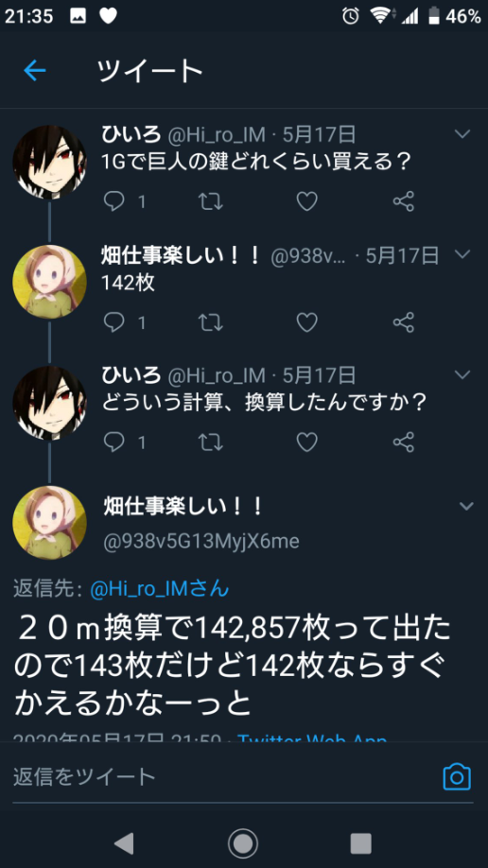Open the @938v5G13MyjX6me profile handle
488x868 pixels.
[x=201, y=542]
